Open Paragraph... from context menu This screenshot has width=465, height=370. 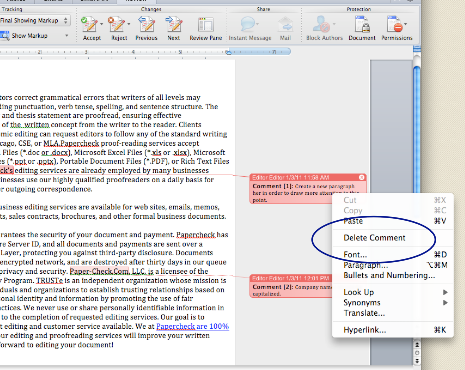click(x=393, y=265)
